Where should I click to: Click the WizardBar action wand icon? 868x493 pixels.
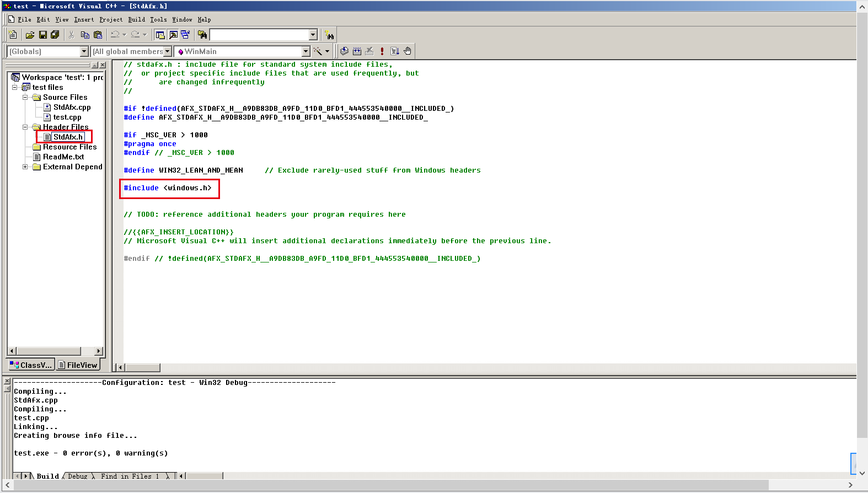click(318, 51)
